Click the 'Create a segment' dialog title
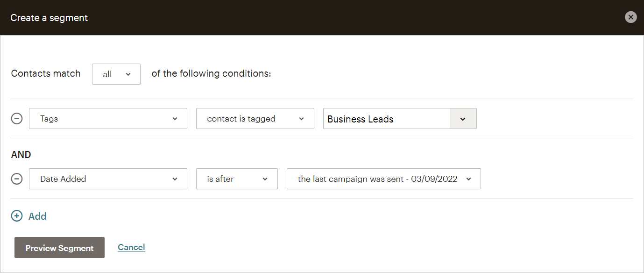The height and width of the screenshot is (273, 644). [x=49, y=18]
